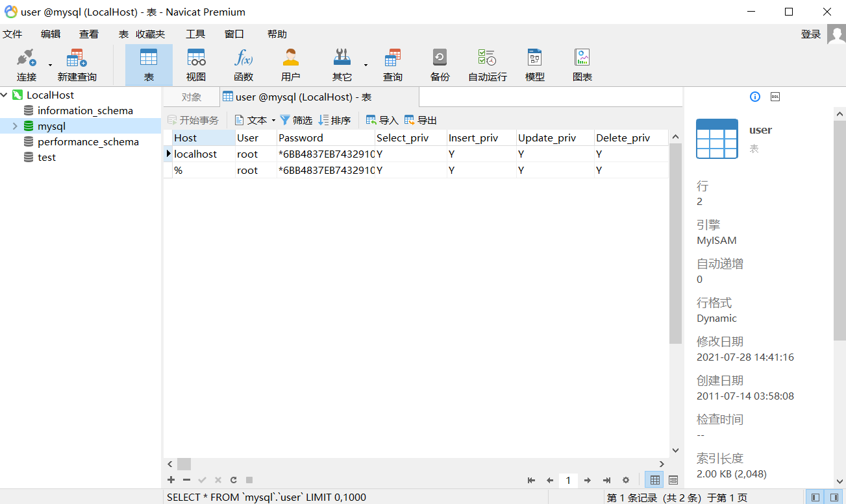Open the 工具 menu
This screenshot has height=504, width=846.
[x=195, y=34]
